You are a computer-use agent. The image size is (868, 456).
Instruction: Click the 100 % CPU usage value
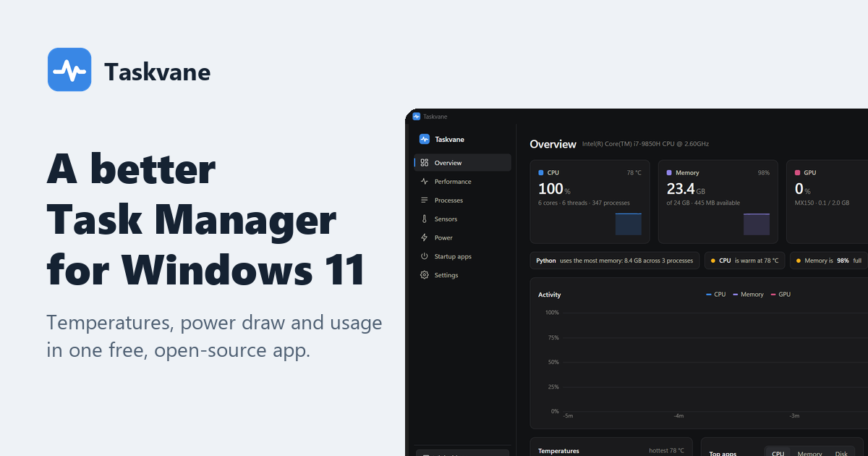click(x=554, y=190)
